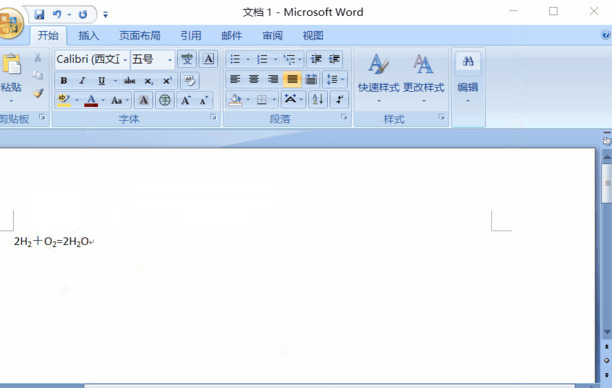Click the vertical scrollbar thumb
The image size is (612, 388).
coord(607,183)
